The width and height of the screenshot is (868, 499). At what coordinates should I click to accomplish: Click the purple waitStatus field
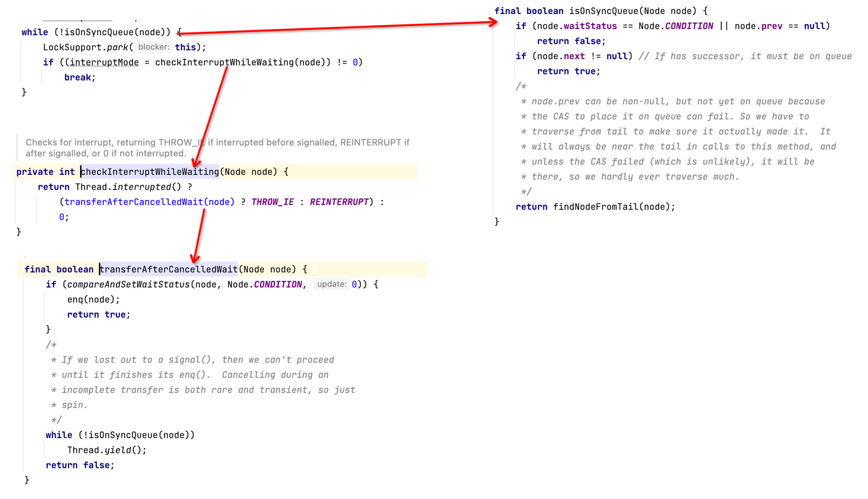point(590,26)
